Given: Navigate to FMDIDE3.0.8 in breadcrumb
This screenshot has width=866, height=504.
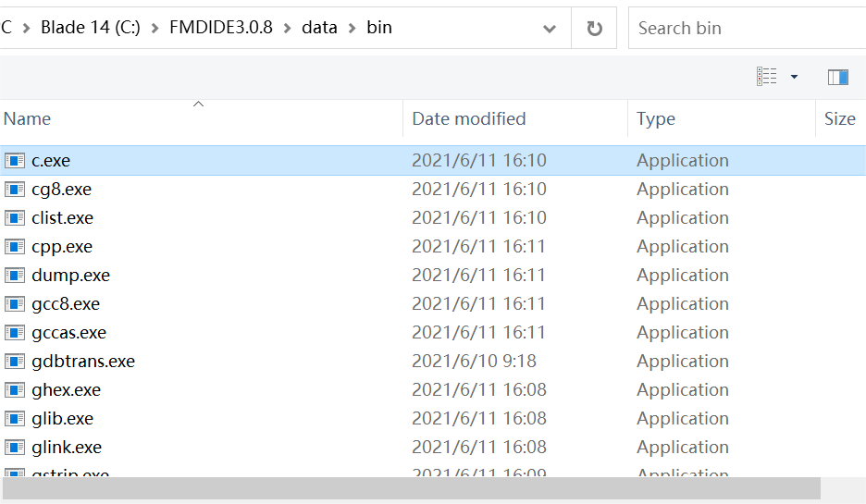Looking at the screenshot, I should click(221, 28).
